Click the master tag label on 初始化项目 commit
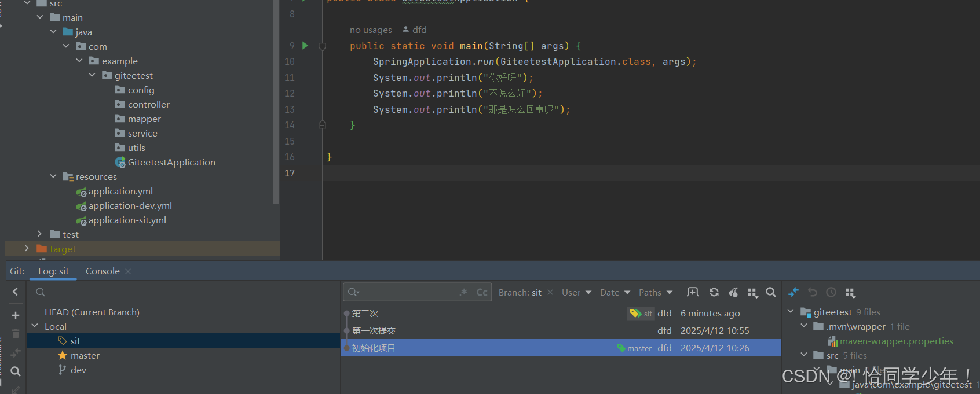The width and height of the screenshot is (980, 394). point(635,348)
